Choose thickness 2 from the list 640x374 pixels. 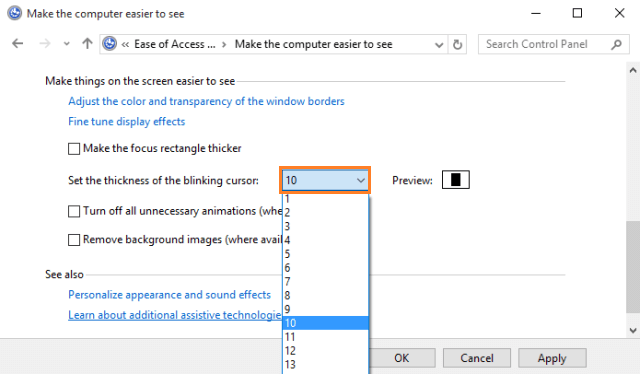point(325,212)
